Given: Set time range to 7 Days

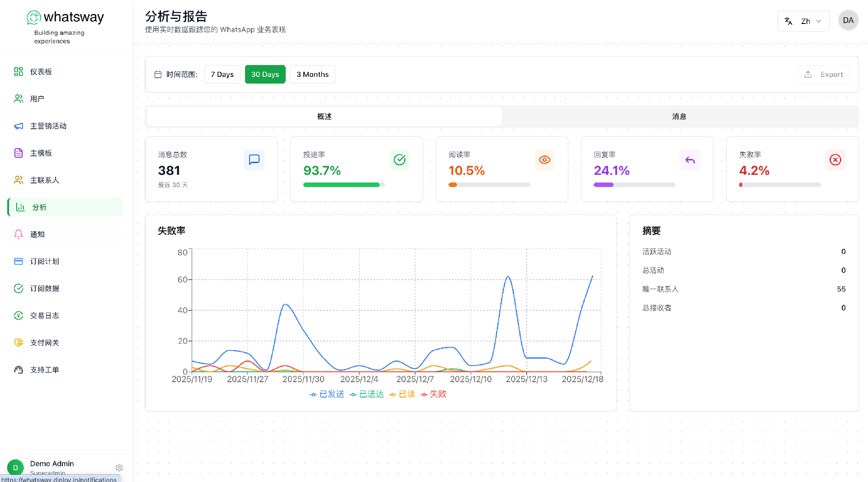Looking at the screenshot, I should (x=222, y=75).
